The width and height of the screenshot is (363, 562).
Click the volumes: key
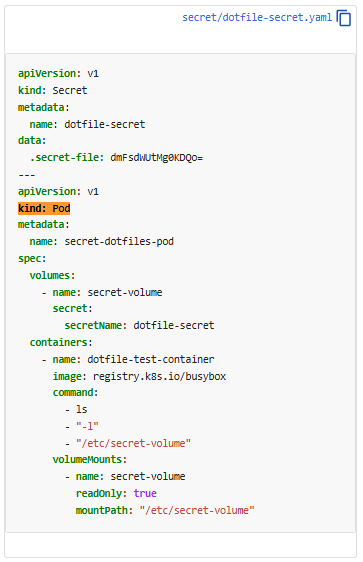52,275
